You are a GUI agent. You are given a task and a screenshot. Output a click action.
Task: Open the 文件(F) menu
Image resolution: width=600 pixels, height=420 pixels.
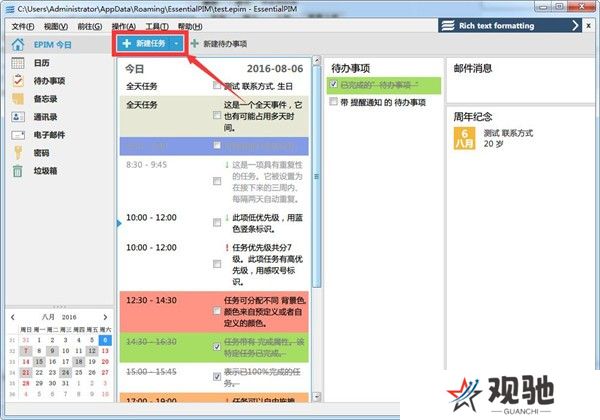tap(23, 26)
